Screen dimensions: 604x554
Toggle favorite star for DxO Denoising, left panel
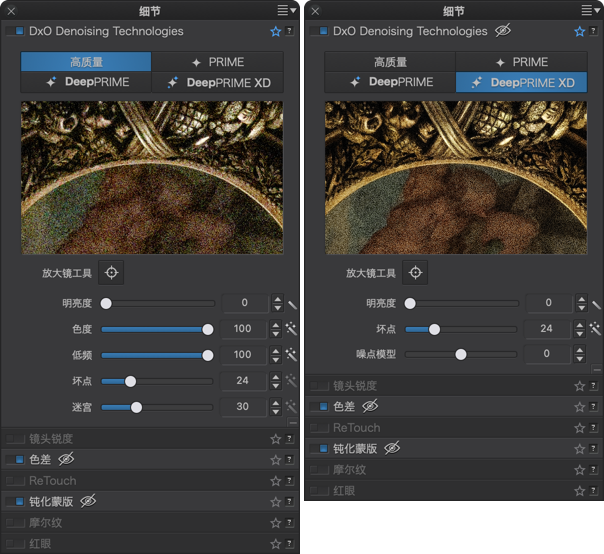(275, 31)
